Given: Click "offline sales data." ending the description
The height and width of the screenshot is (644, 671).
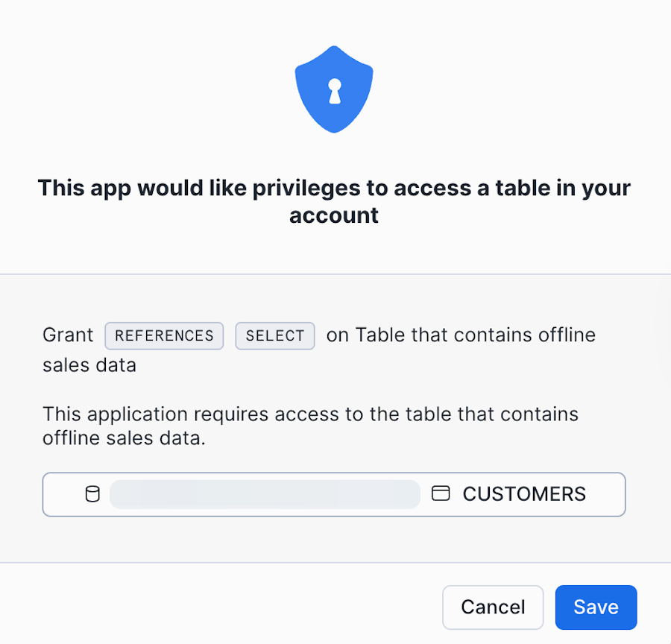Looking at the screenshot, I should click(124, 438).
